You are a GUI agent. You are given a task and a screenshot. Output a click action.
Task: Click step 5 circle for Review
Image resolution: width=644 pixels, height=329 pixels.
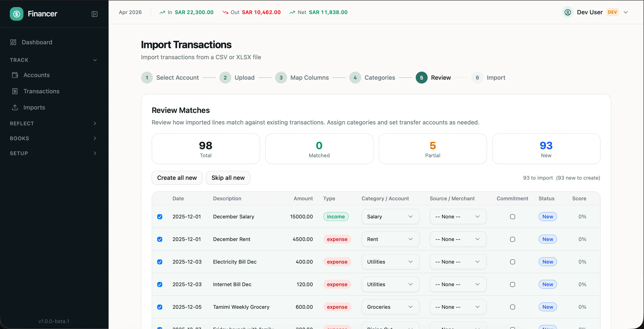[422, 78]
